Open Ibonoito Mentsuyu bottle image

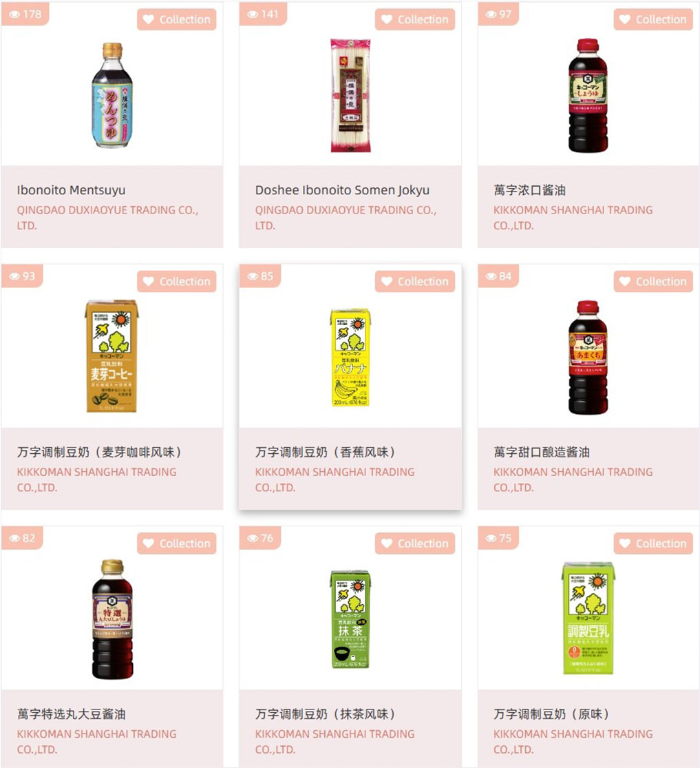[112, 95]
